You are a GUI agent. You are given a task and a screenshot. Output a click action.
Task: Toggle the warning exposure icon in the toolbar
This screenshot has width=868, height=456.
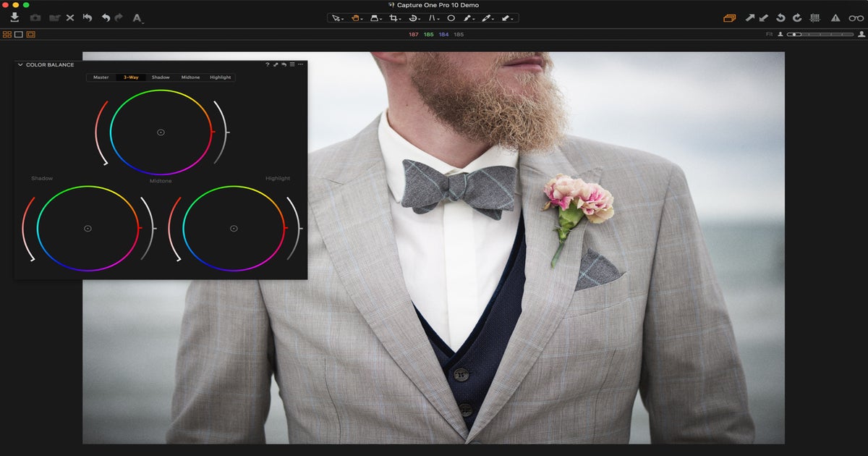click(x=835, y=18)
